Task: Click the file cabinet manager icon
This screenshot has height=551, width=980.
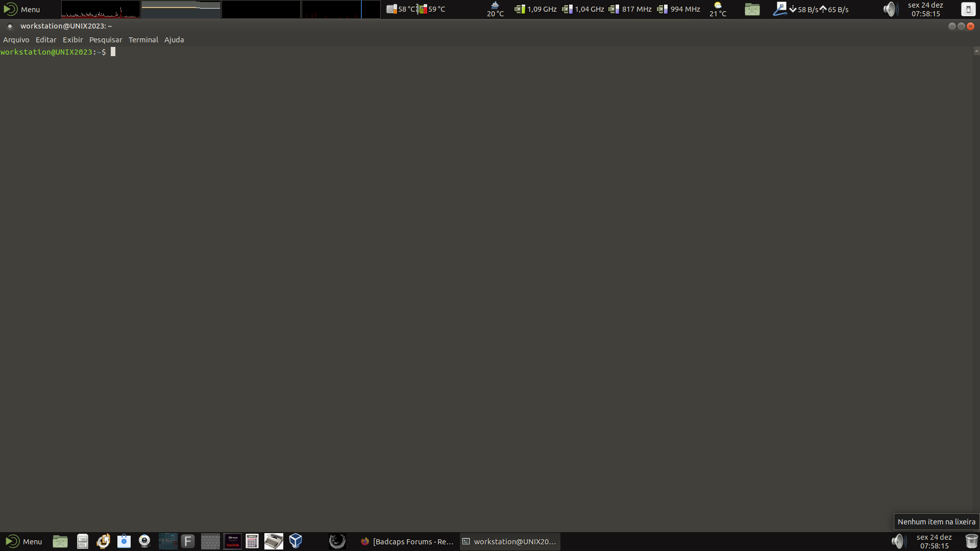Action: click(82, 541)
